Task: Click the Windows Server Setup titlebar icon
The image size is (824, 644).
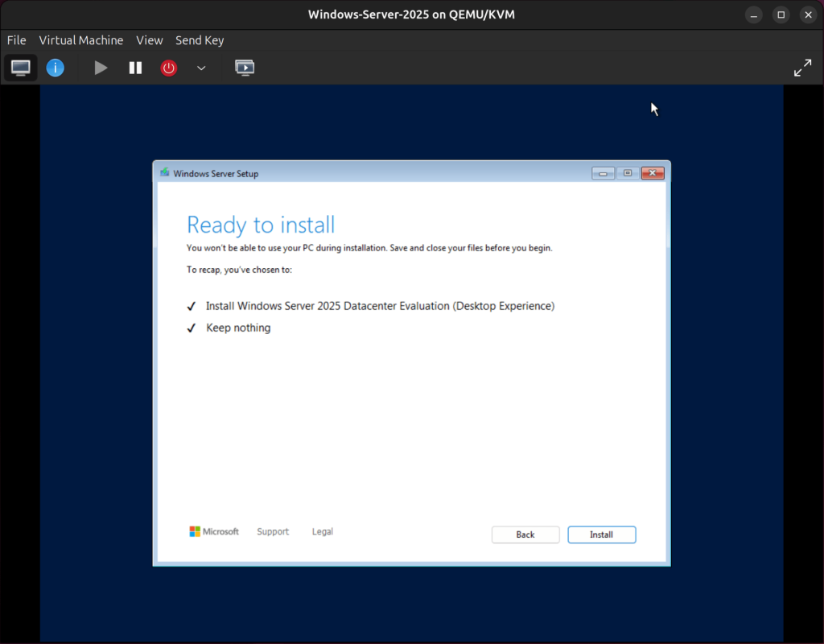Action: pos(164,172)
